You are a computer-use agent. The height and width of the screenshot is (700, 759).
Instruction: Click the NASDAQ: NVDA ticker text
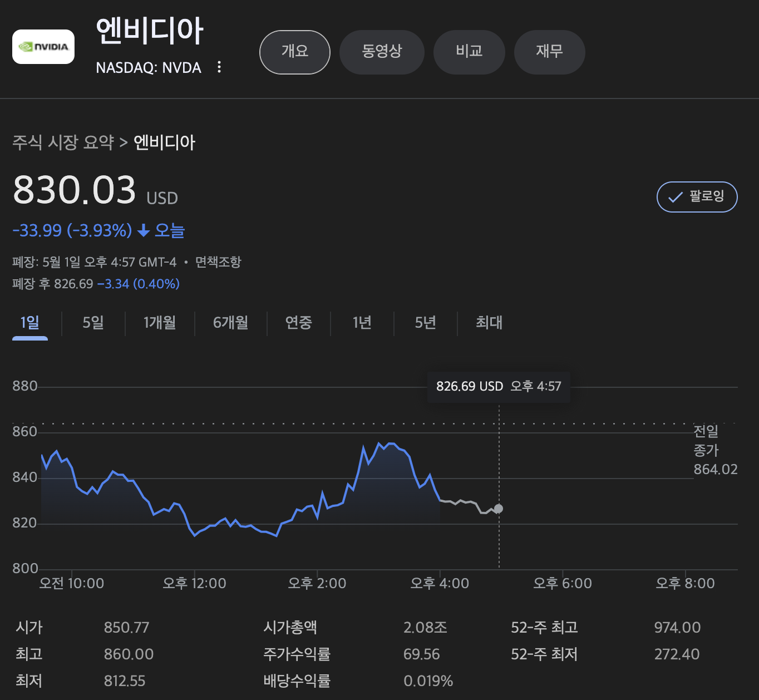tap(149, 68)
